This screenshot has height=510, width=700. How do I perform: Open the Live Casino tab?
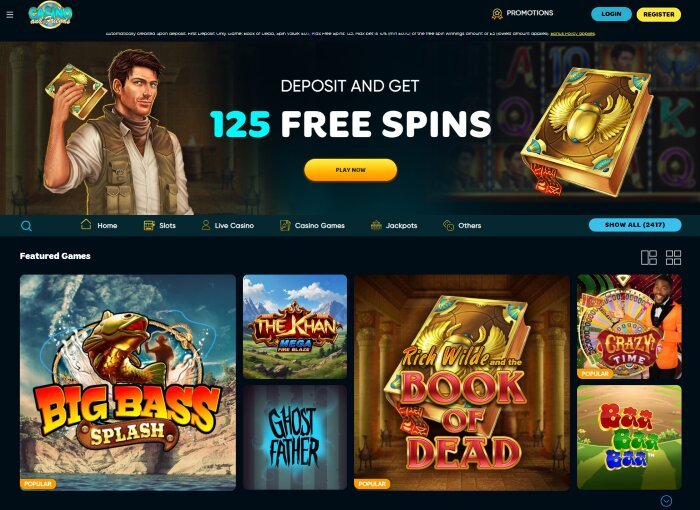[228, 226]
